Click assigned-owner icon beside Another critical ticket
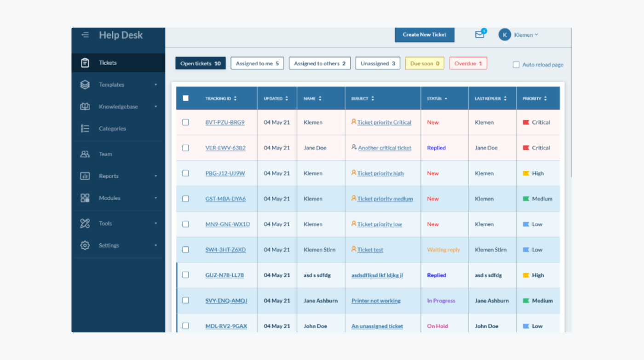This screenshot has width=644, height=360. point(354,148)
